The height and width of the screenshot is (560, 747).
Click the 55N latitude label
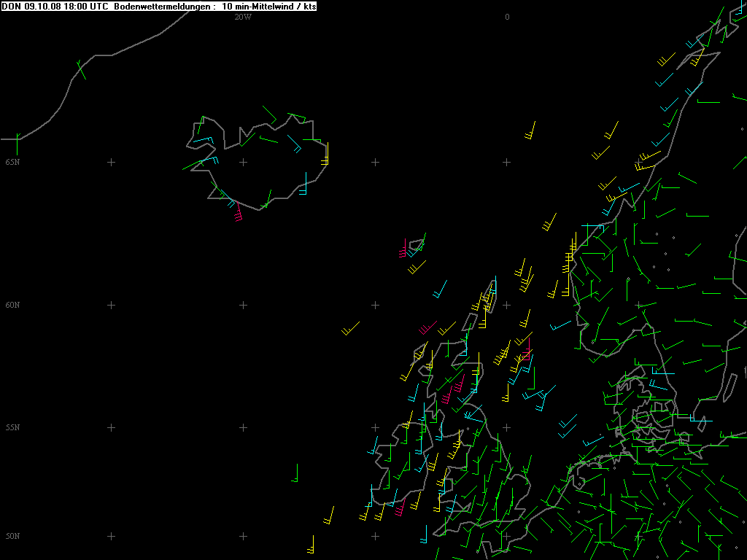(x=12, y=427)
